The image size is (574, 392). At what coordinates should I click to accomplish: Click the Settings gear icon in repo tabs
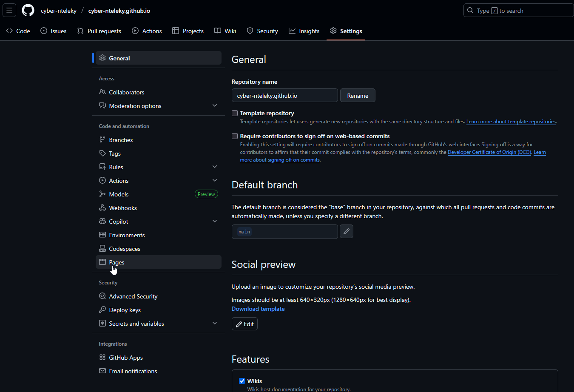333,31
